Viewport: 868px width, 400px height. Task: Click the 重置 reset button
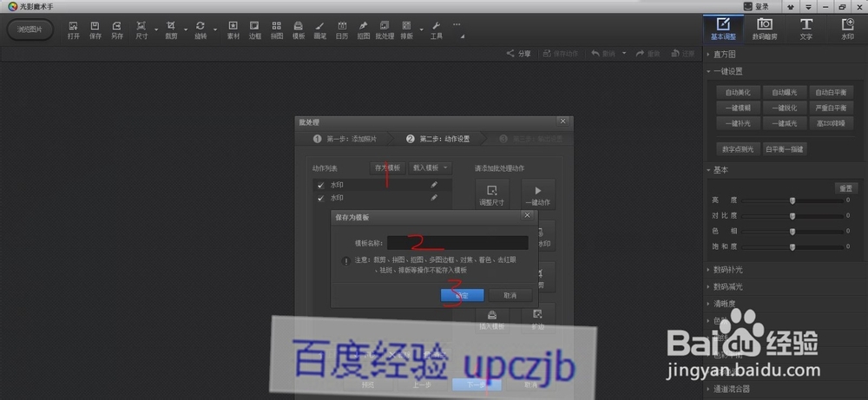click(x=846, y=188)
